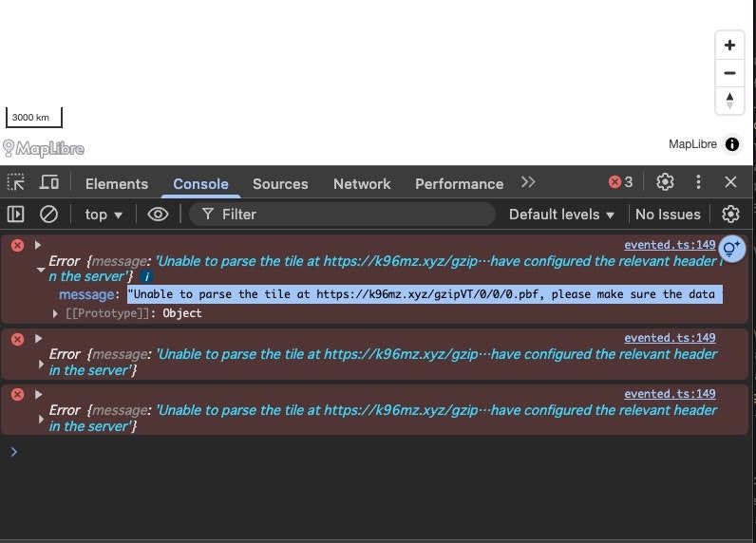Click the MapLibre attribution text

tap(692, 144)
